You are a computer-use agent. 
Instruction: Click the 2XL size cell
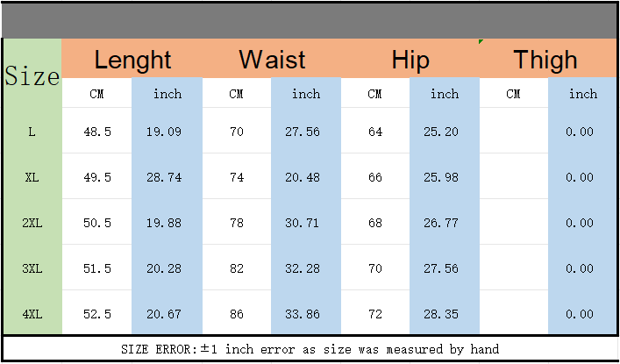pos(32,223)
